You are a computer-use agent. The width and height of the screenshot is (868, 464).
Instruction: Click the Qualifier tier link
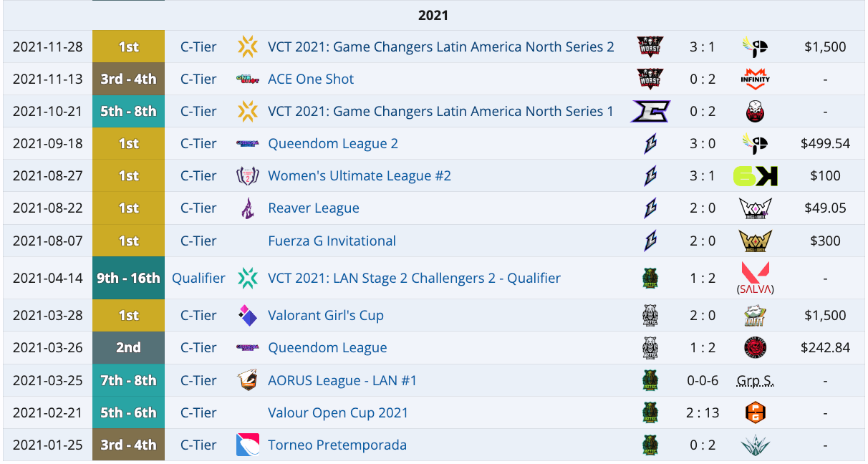click(x=198, y=278)
